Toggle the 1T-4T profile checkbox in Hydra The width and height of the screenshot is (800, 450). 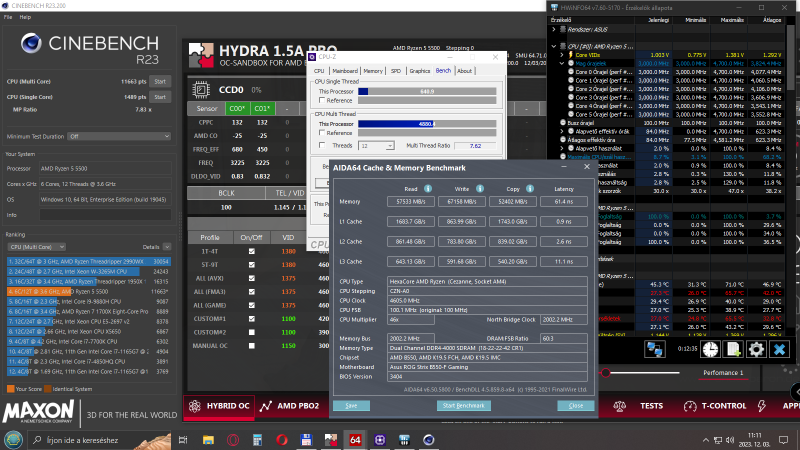[252, 252]
